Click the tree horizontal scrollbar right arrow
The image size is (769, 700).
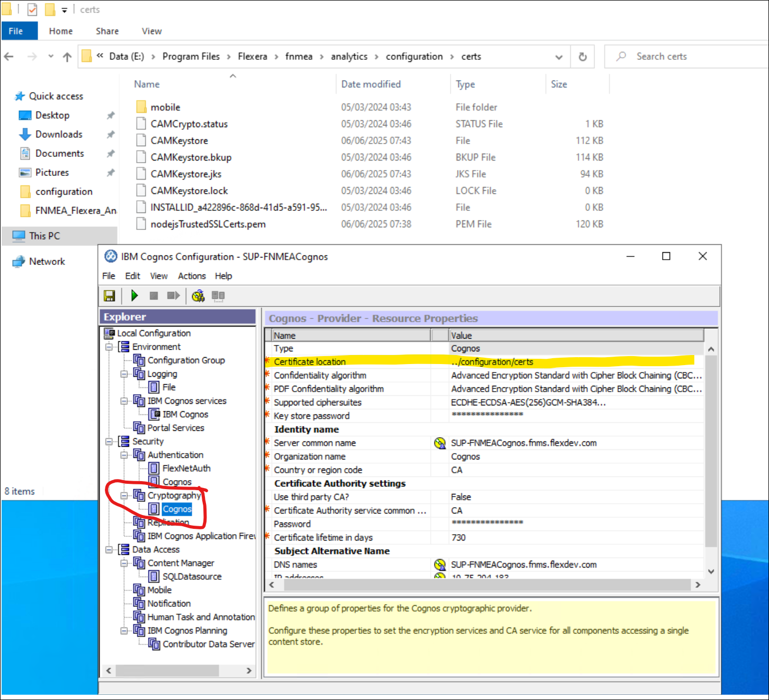pyautogui.click(x=249, y=671)
